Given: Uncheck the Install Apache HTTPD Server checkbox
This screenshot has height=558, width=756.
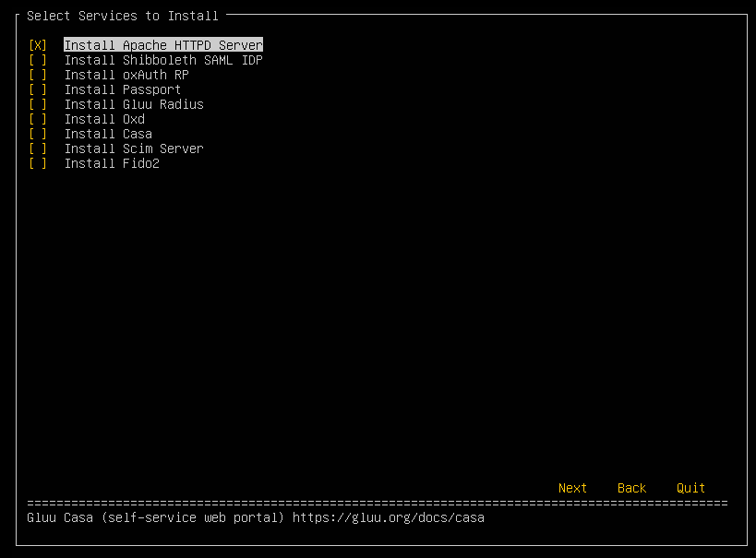Looking at the screenshot, I should [x=38, y=45].
